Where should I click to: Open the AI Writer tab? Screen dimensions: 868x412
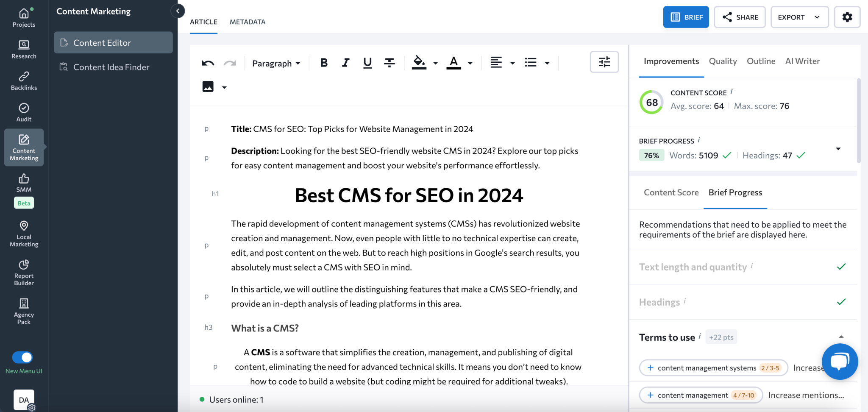click(x=802, y=61)
